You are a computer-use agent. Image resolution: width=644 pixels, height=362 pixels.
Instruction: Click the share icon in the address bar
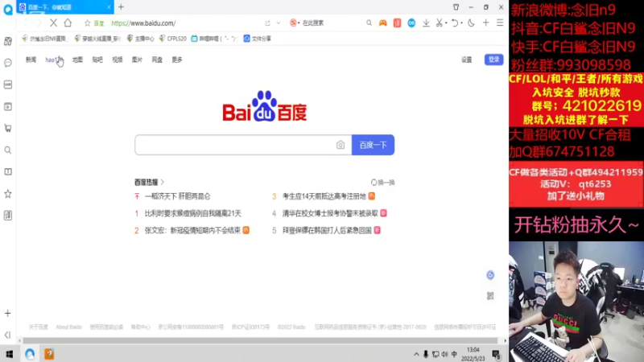click(x=267, y=23)
